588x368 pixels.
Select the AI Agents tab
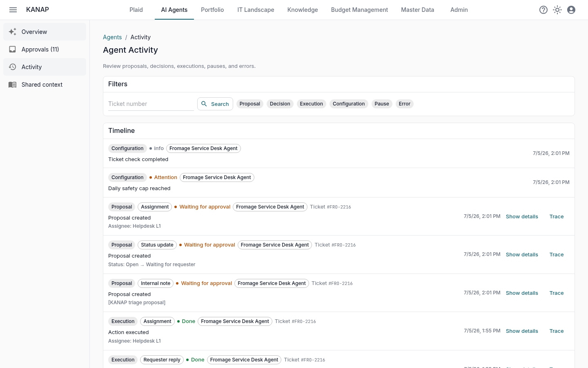coord(174,10)
